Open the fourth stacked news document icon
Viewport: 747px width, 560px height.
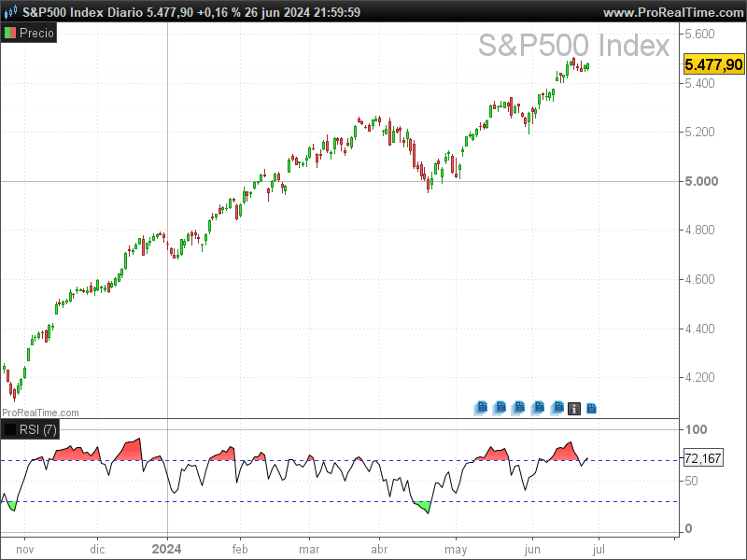[x=538, y=408]
